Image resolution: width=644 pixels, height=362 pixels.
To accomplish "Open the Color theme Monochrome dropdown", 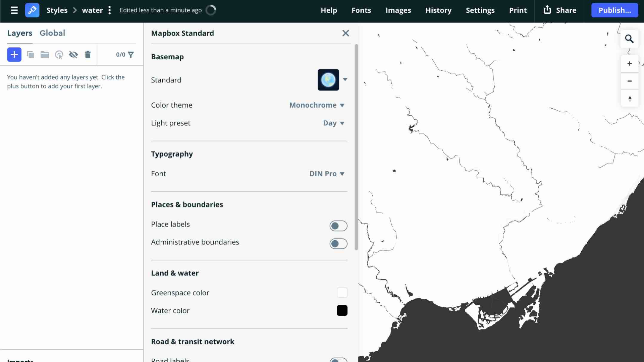I will (x=316, y=105).
